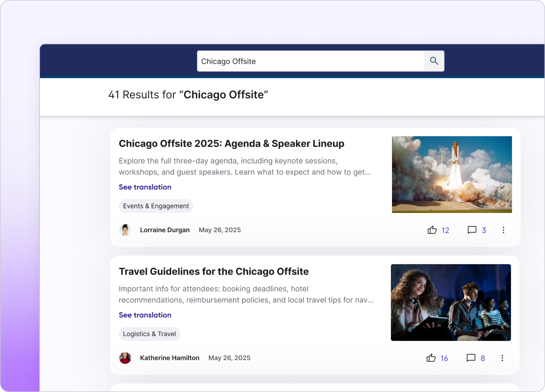Click the May 26, 2025 date by Katherine Hamilton
The width and height of the screenshot is (545, 392).
click(229, 358)
